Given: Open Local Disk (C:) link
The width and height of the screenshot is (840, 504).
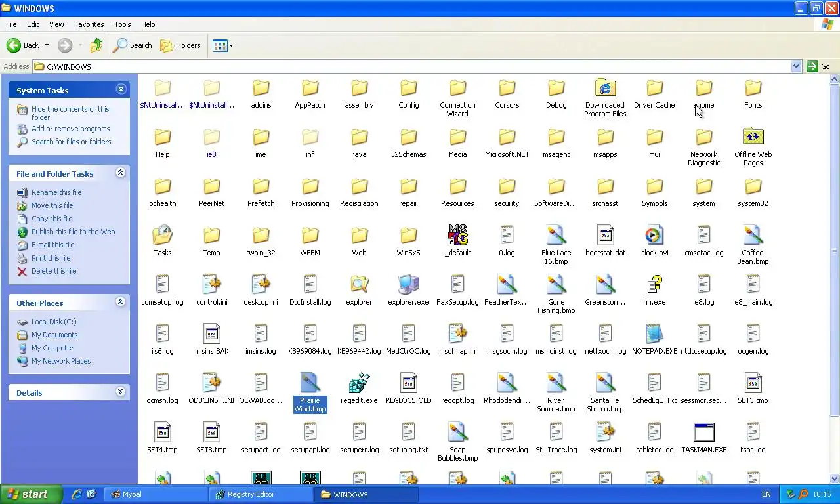Looking at the screenshot, I should (x=54, y=322).
